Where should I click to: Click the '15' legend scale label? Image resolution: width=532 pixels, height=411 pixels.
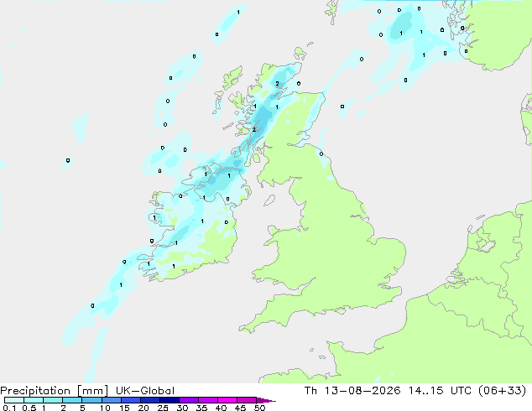click(124, 408)
